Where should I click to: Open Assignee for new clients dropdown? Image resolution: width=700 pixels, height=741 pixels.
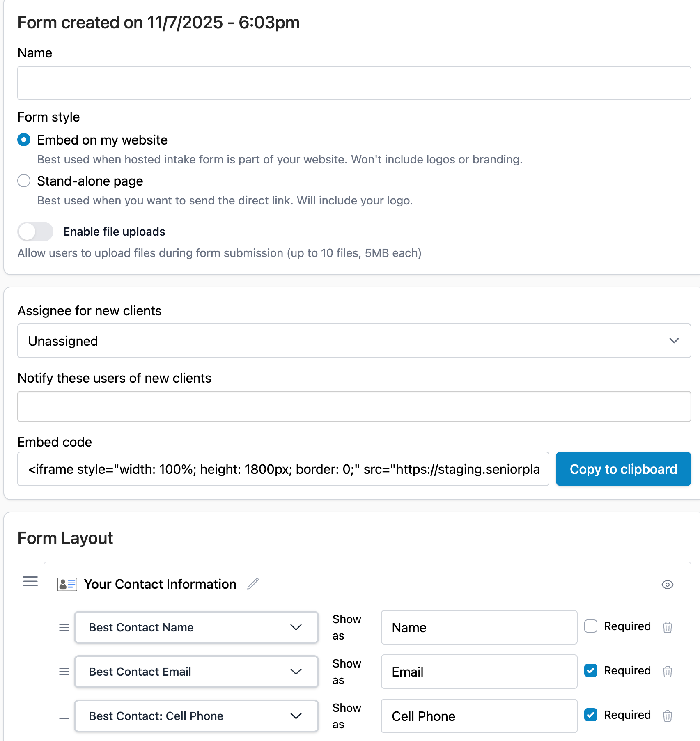coord(354,341)
